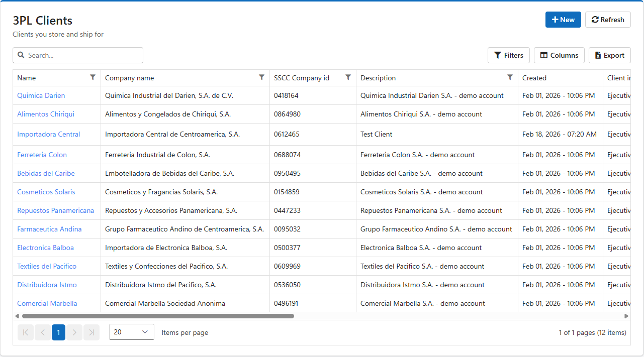Click SSCC id cell 0864980

[x=313, y=114]
